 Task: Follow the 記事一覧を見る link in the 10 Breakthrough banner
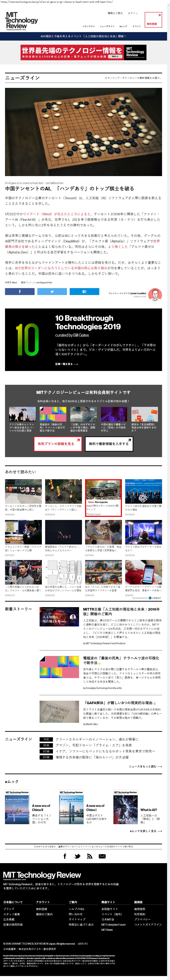point(66,364)
